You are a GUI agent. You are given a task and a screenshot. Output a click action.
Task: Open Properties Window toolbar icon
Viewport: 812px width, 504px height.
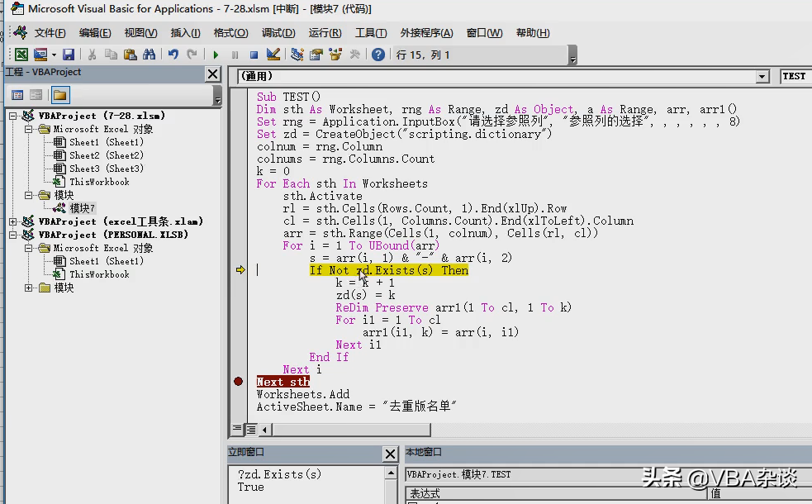(316, 55)
